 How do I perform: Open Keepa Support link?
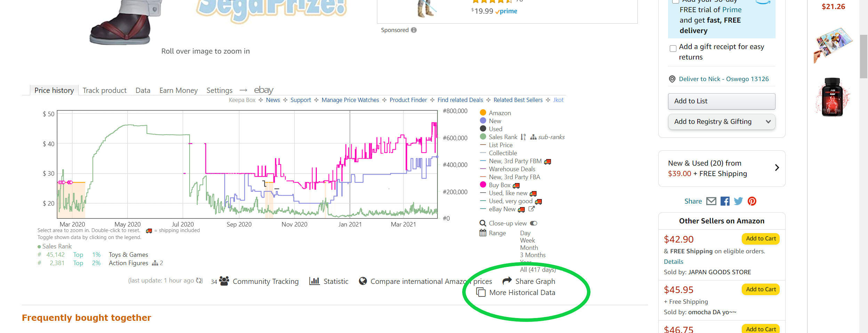tap(300, 100)
